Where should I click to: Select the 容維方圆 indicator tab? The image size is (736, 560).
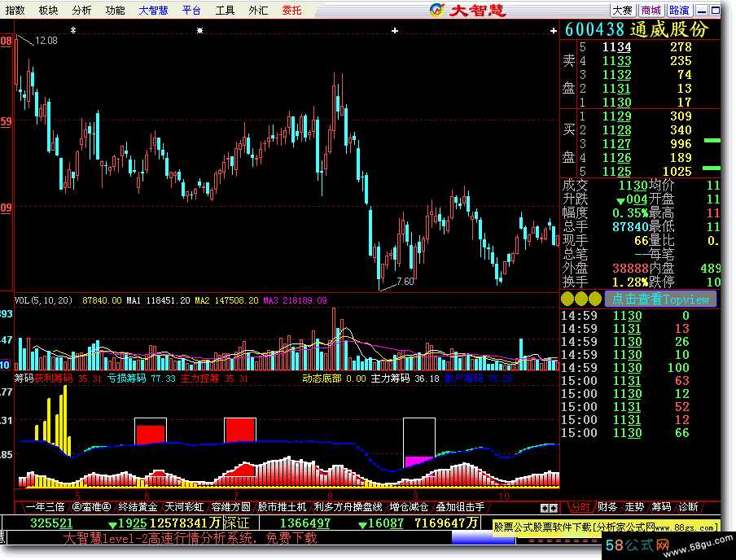coord(230,507)
